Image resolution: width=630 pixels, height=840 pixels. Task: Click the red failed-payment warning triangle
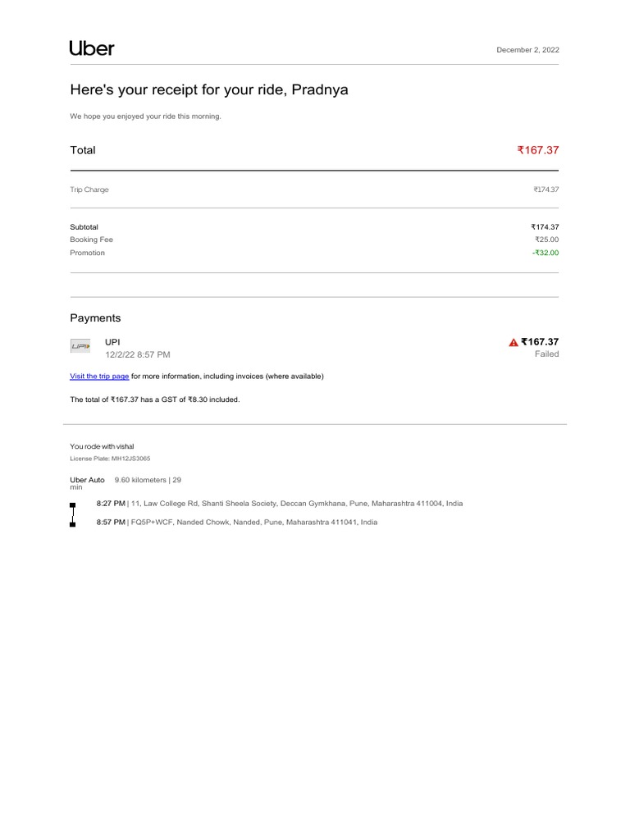pyautogui.click(x=514, y=342)
